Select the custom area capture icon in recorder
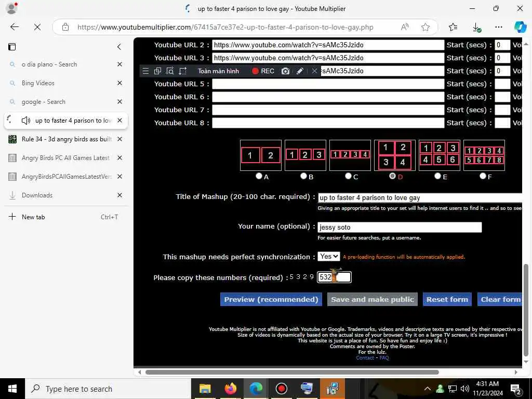 [182, 71]
